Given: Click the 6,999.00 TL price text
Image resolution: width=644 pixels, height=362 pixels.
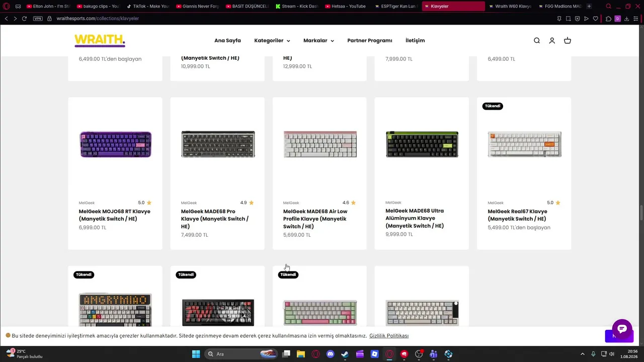Looking at the screenshot, I should [93, 228].
